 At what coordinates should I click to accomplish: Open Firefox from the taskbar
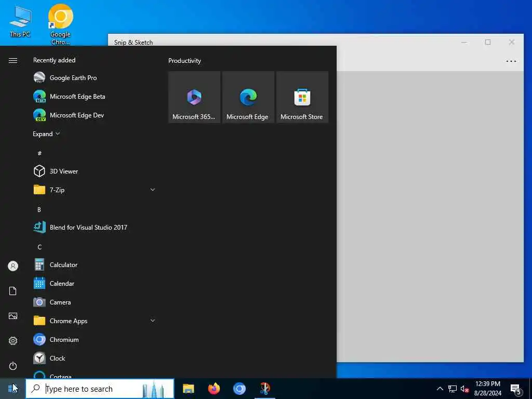tap(214, 389)
